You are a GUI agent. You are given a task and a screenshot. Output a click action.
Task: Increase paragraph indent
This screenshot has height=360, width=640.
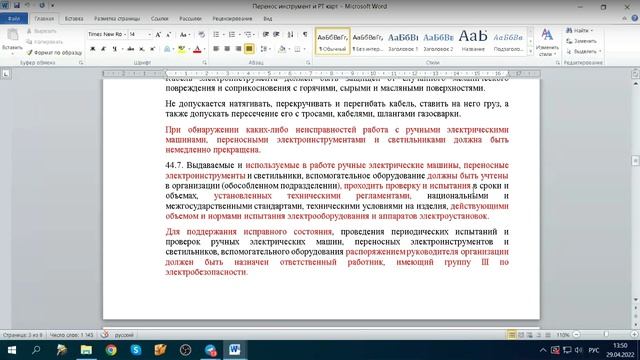[276, 35]
